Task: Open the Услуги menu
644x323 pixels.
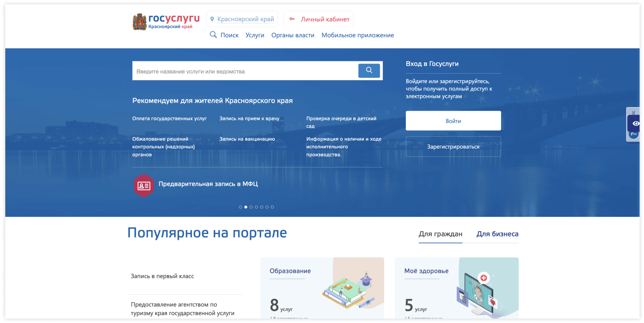Action: pos(255,35)
